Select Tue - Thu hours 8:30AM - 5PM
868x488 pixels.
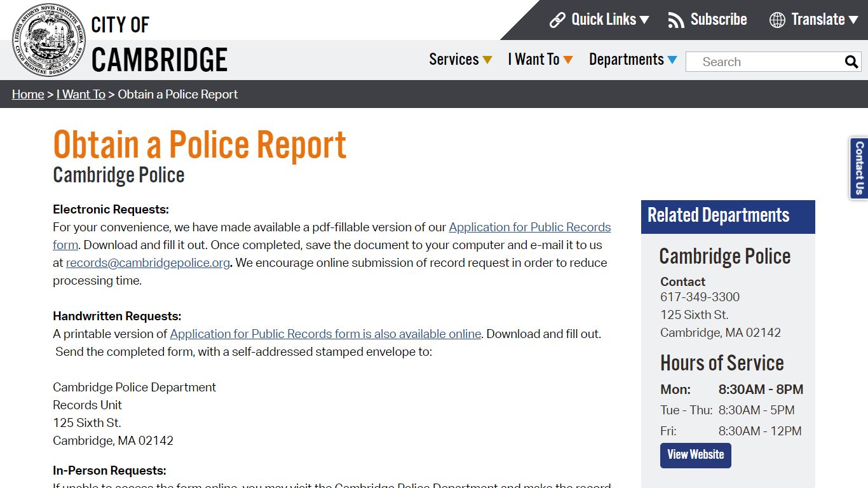tap(757, 410)
